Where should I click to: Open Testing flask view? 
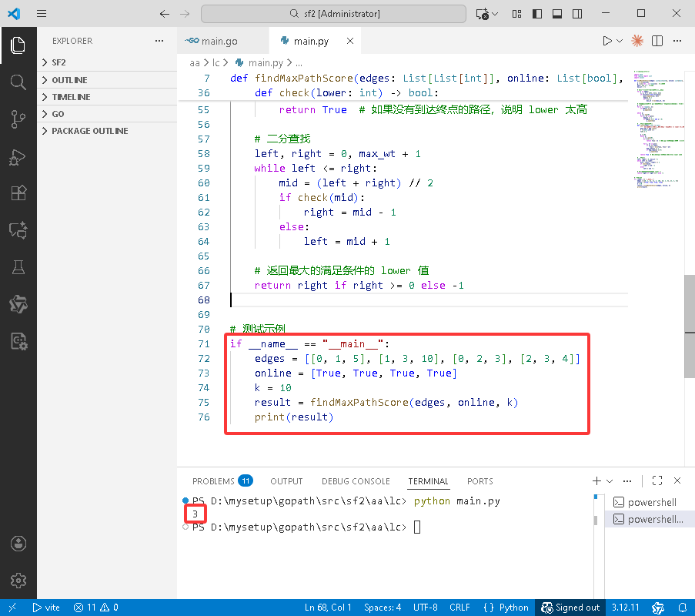(x=18, y=267)
